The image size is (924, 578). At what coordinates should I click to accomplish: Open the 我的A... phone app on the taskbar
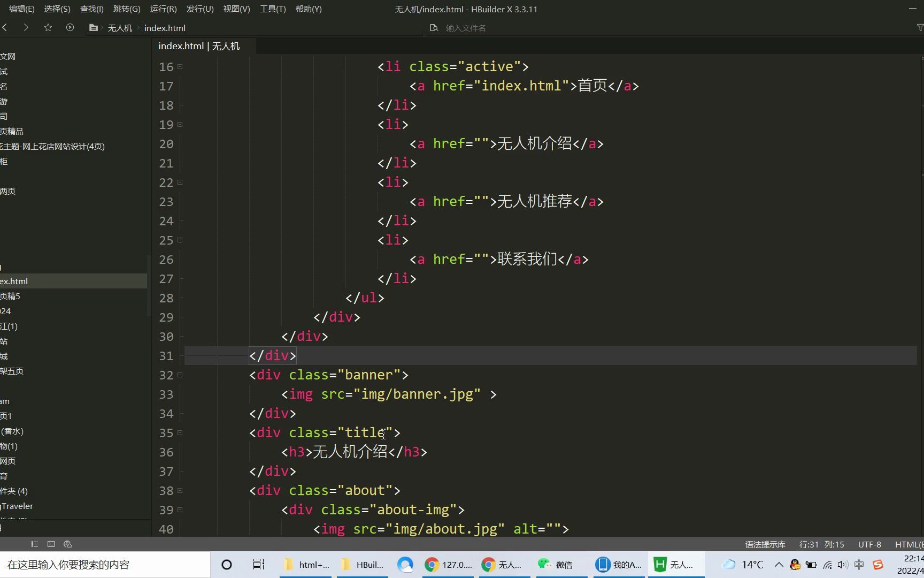coord(619,565)
